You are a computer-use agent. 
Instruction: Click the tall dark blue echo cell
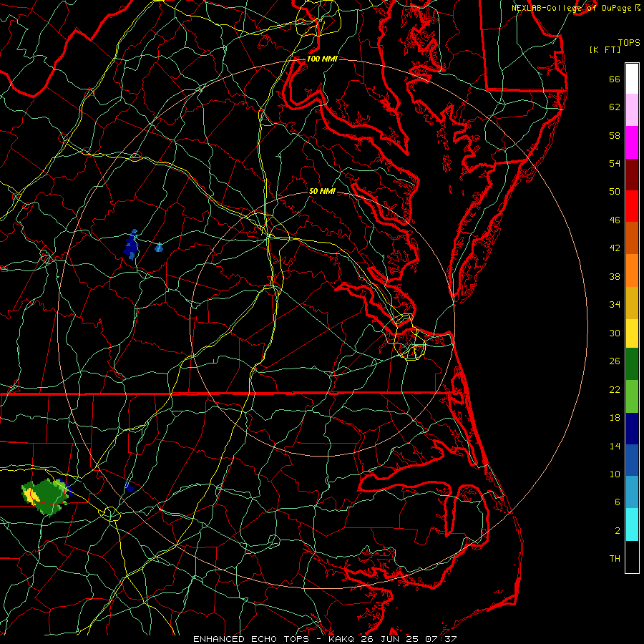[131, 245]
